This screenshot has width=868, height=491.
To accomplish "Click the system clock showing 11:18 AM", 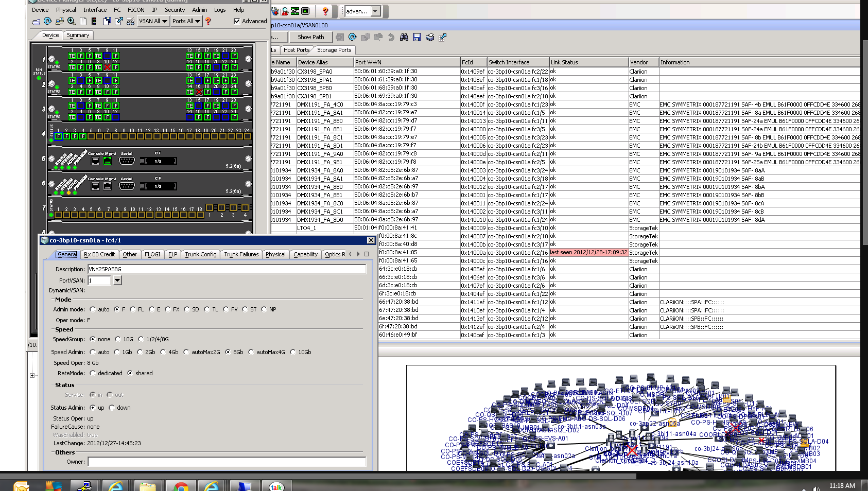I will click(842, 485).
